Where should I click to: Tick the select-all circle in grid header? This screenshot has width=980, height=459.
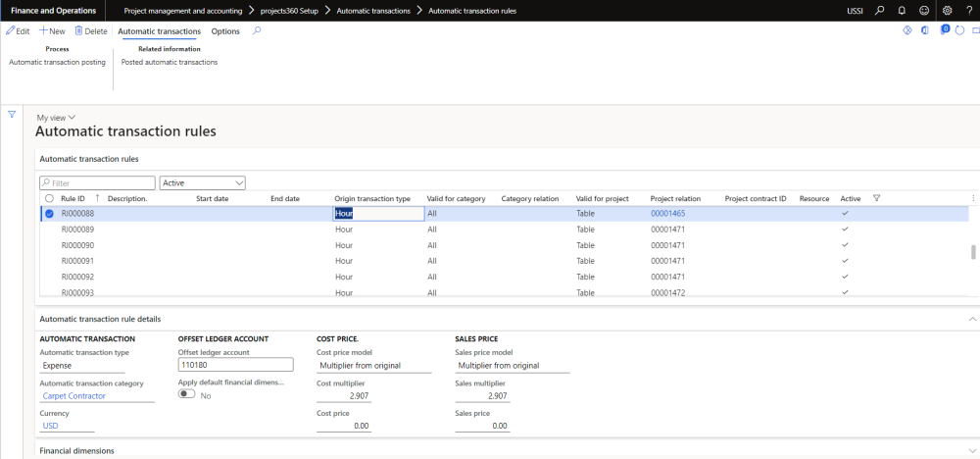(49, 198)
